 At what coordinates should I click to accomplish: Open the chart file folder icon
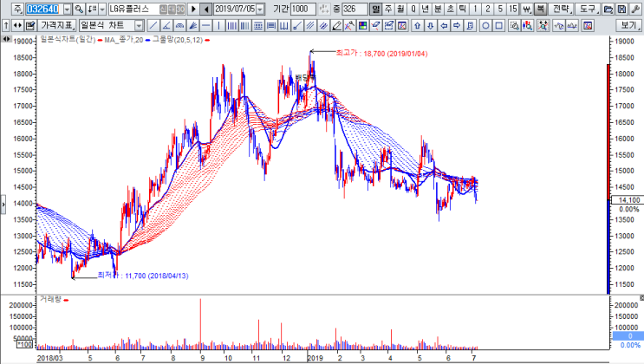coord(608,9)
